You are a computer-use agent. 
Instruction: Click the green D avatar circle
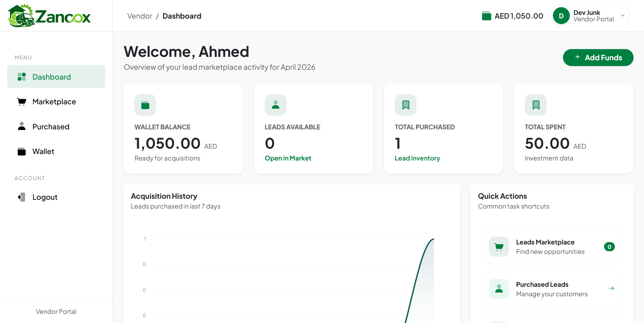point(561,16)
